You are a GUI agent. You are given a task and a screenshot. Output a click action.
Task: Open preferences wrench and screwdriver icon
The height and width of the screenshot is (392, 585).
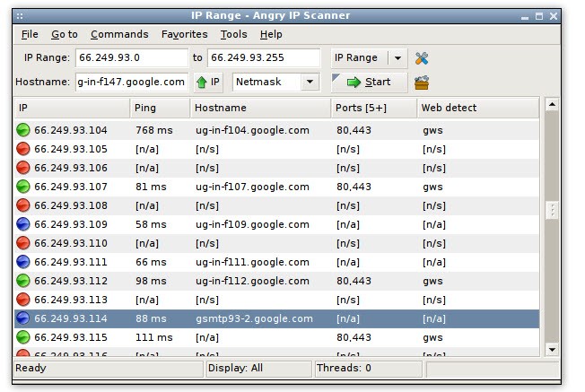421,58
